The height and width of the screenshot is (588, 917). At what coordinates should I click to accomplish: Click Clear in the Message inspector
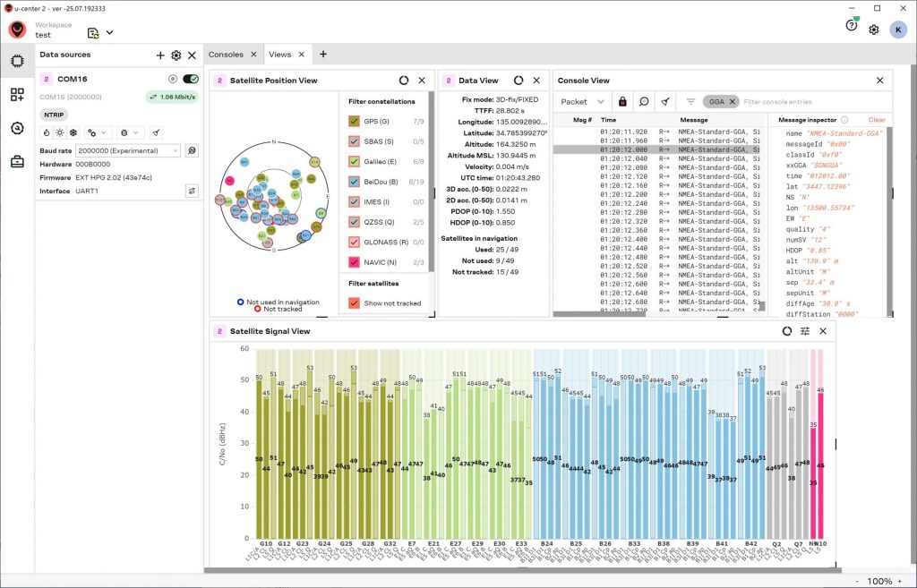click(x=876, y=120)
